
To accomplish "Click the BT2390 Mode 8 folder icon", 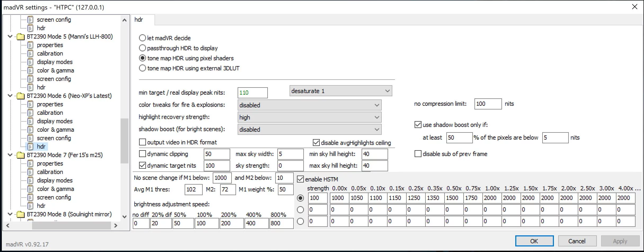I will [x=21, y=214].
